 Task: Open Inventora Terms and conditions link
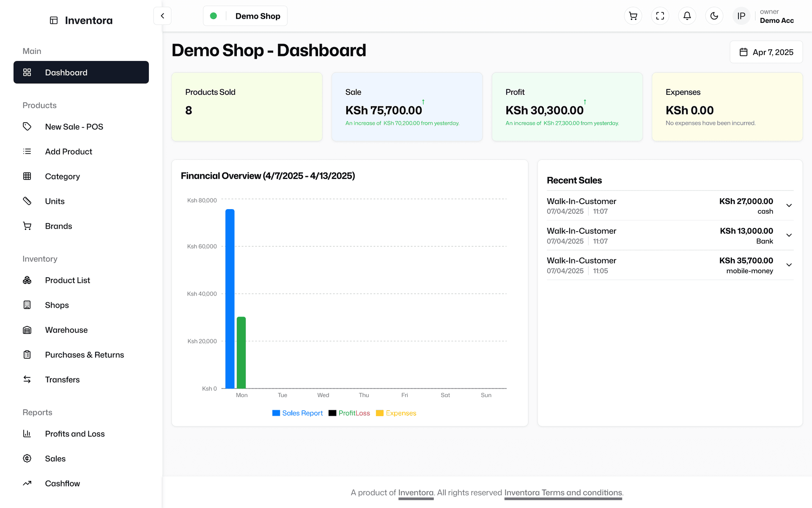563,493
